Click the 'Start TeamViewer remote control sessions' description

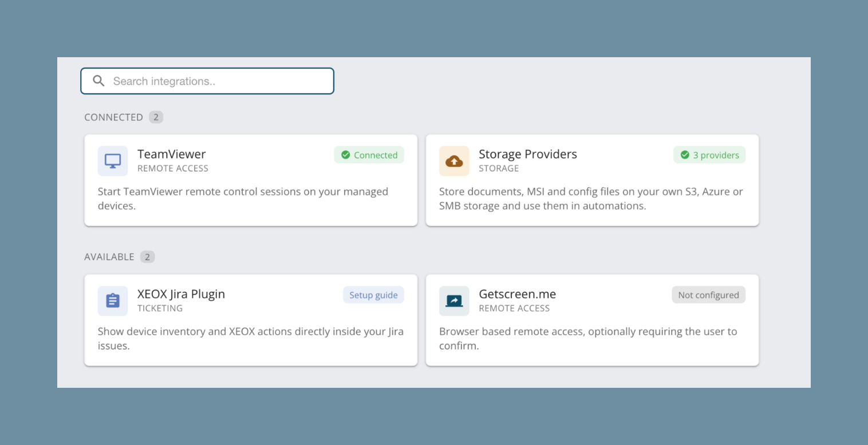[x=243, y=198]
